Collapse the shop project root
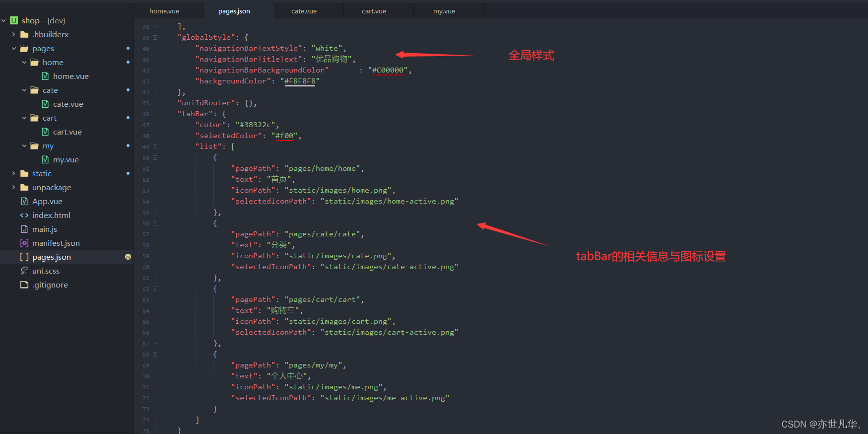 click(3, 20)
